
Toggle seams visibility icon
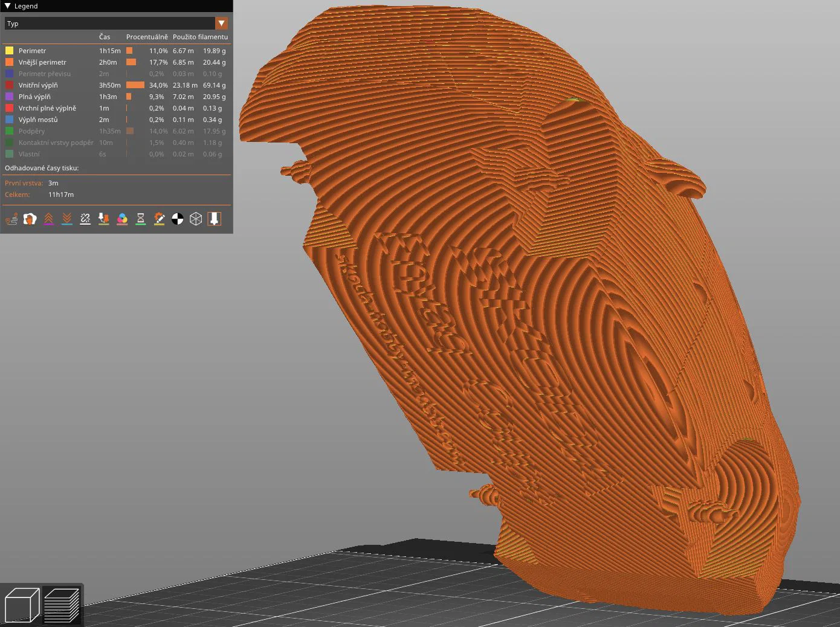[85, 219]
